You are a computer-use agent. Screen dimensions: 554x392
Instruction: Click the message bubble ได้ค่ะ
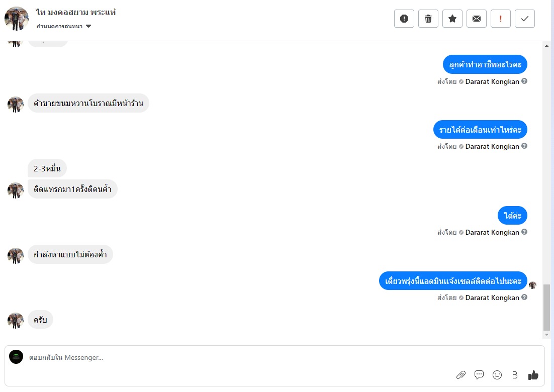click(x=512, y=216)
